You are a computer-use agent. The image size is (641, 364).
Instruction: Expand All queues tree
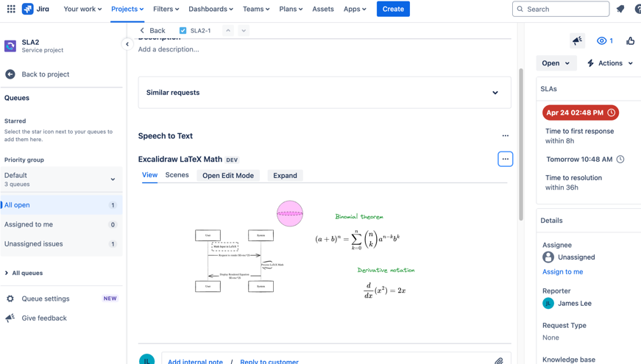(x=24, y=273)
